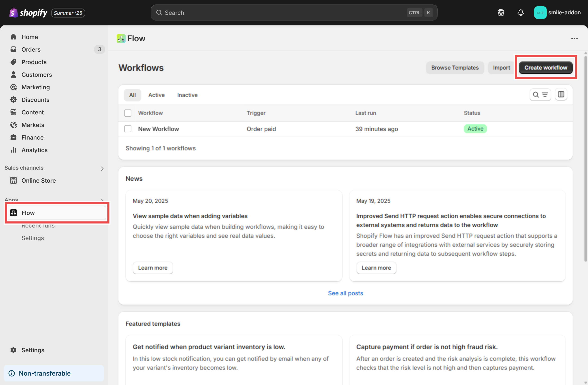Learn more about Send HTTP request action
The width and height of the screenshot is (588, 385).
[x=376, y=268]
